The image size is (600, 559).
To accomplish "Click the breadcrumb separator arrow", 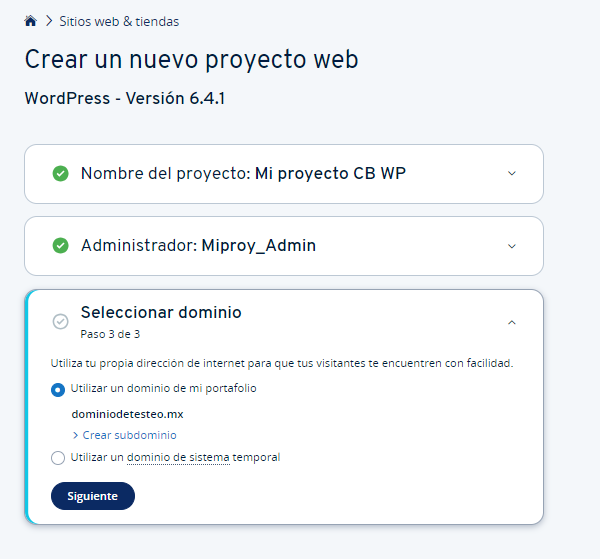I will 49,21.
